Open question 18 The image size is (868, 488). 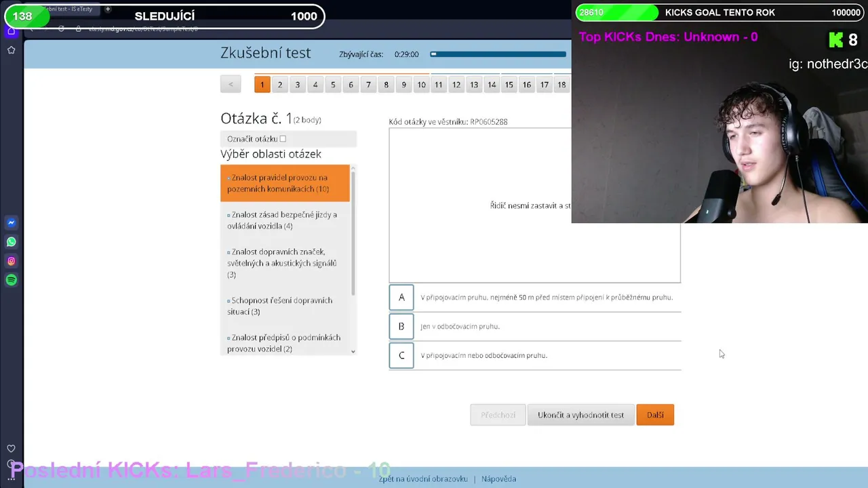[561, 85]
